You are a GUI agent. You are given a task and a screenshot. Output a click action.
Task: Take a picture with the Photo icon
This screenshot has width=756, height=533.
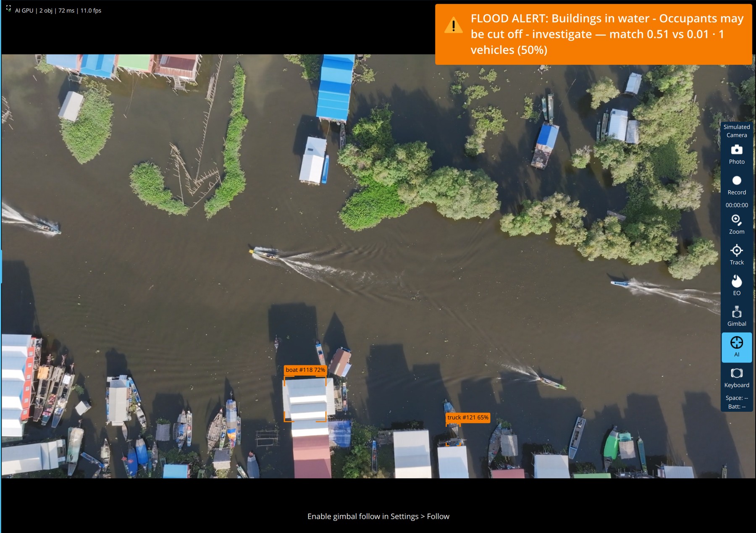(737, 154)
